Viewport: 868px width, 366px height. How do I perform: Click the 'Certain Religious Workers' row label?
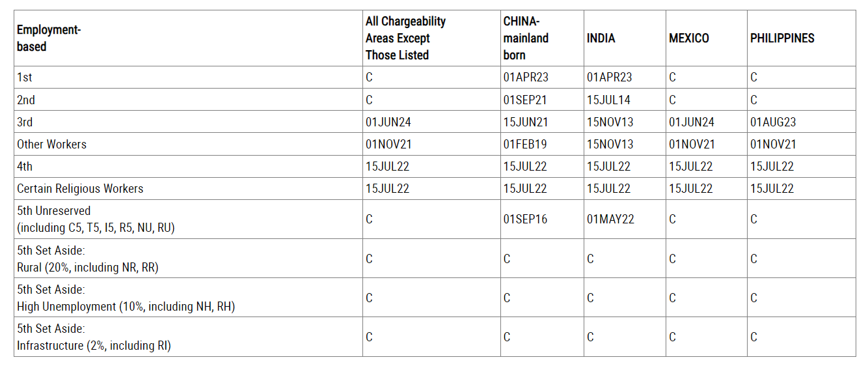pyautogui.click(x=80, y=189)
